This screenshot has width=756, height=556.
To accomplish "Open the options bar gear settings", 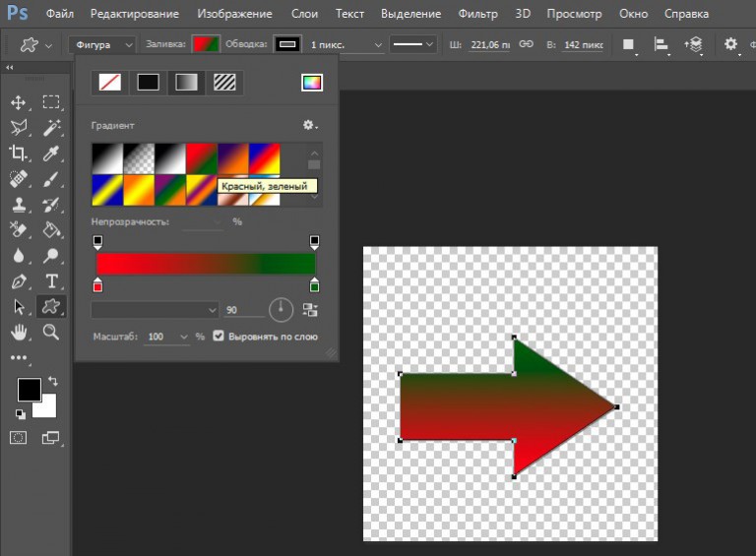I will point(731,44).
